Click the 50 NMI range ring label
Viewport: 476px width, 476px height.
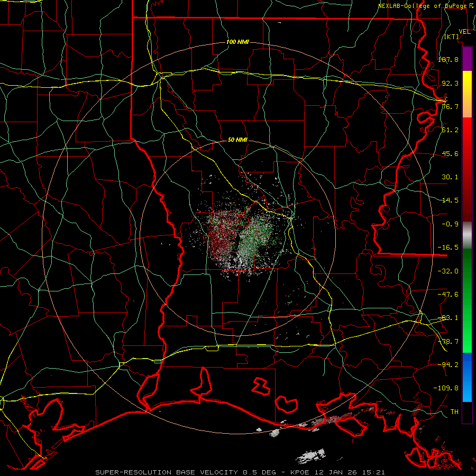[237, 140]
